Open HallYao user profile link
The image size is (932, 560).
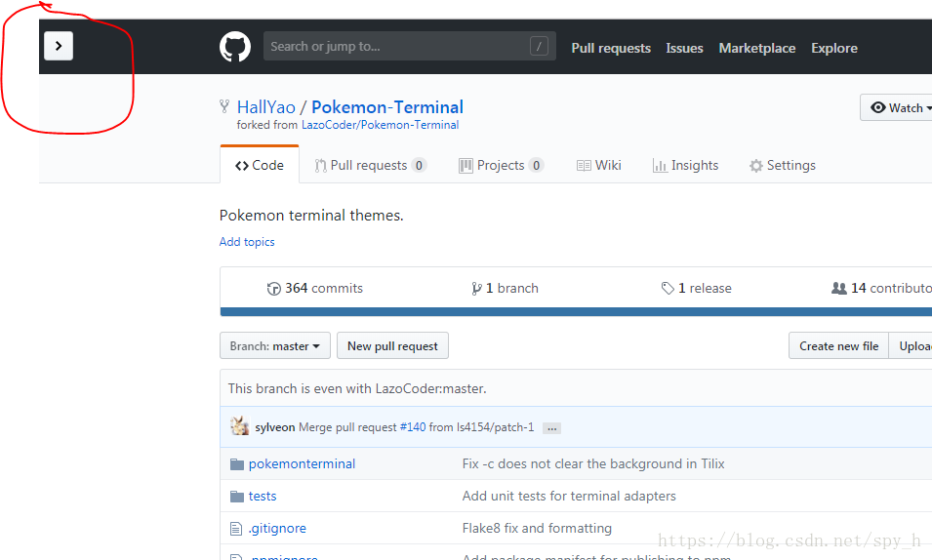coord(265,107)
